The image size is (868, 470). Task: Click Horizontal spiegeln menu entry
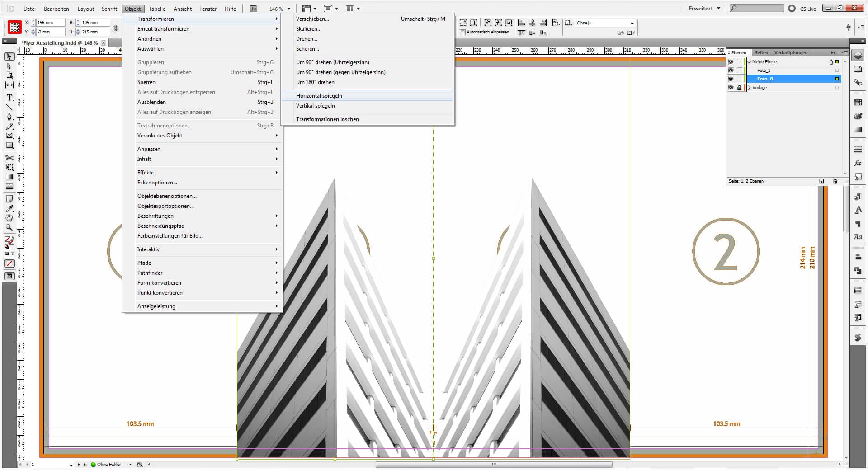(x=319, y=96)
